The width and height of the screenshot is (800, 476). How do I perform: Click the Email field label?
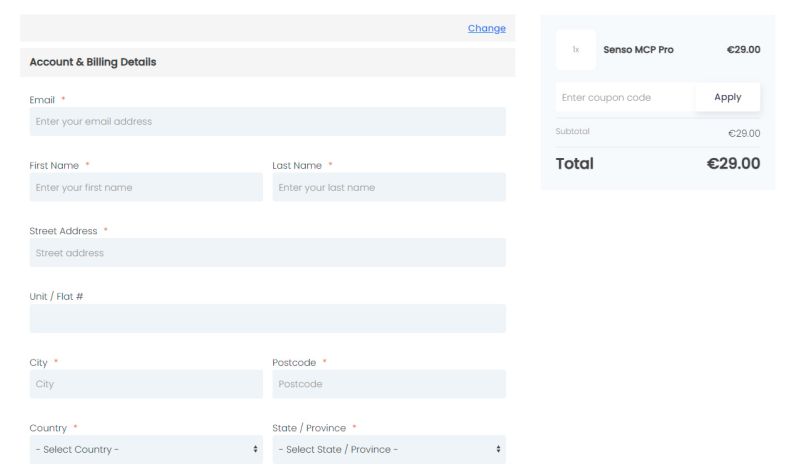coord(42,100)
